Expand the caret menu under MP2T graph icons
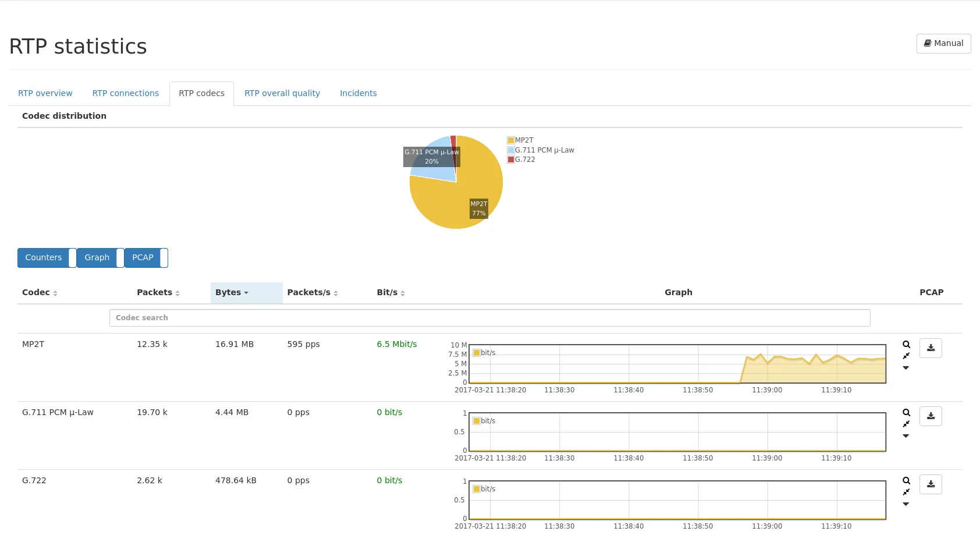Image resolution: width=980 pixels, height=549 pixels. (x=906, y=368)
